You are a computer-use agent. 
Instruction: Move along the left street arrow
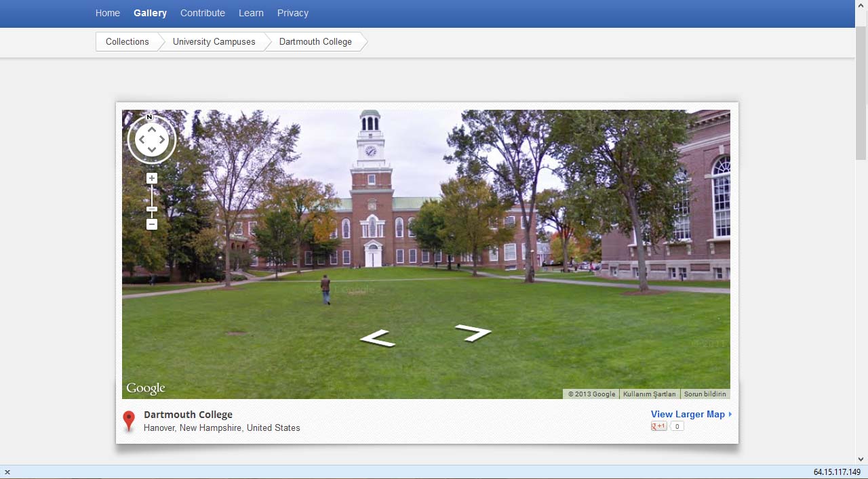pos(377,338)
